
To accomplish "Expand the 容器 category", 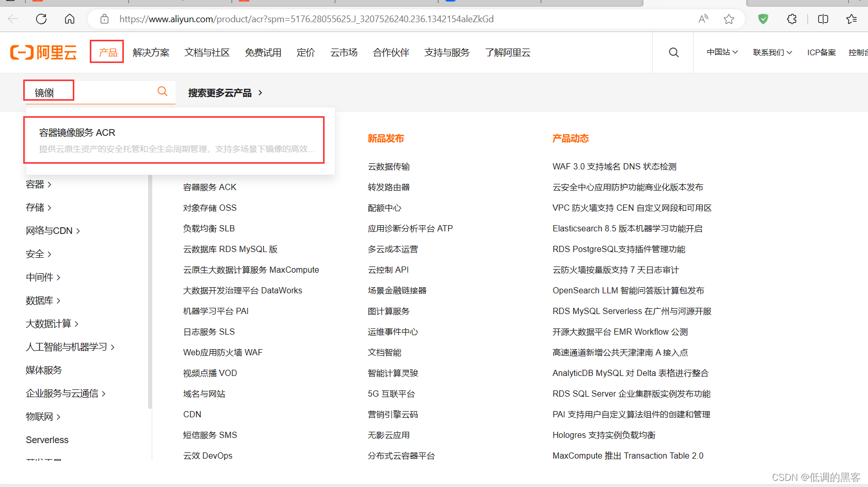I will [x=39, y=184].
